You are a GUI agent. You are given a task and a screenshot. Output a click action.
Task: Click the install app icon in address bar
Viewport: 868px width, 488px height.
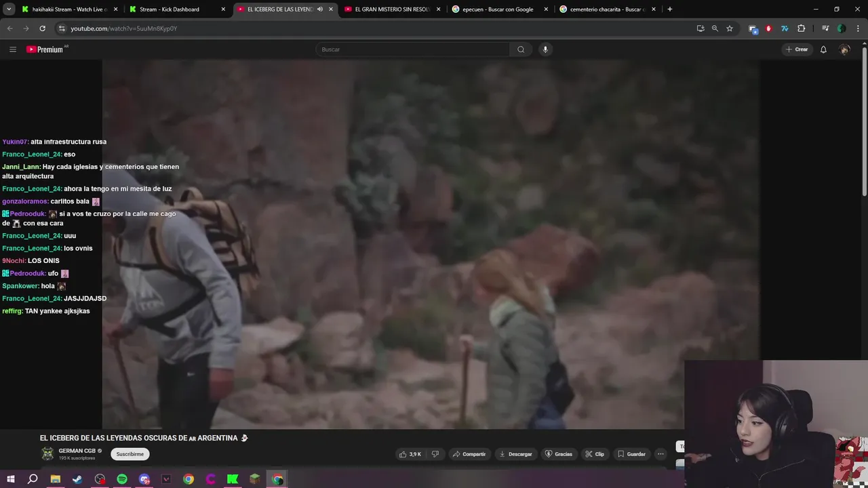point(701,28)
